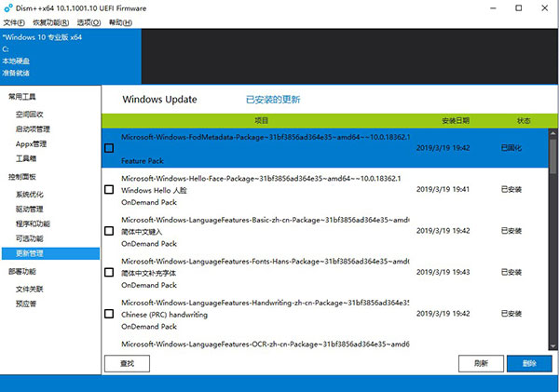Screen dimensions: 559x392
Task: Click the 2019/3/19 19:43 install date
Action: tap(443, 272)
